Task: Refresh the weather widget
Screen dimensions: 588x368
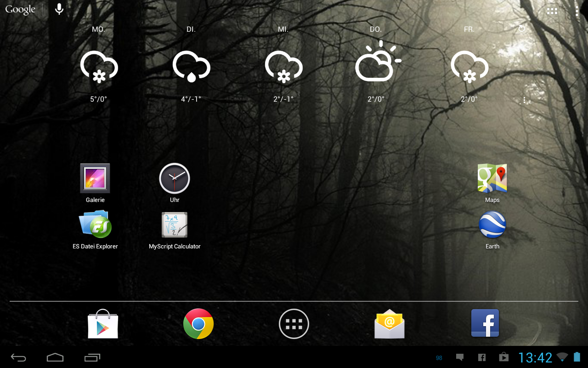Action: (x=522, y=29)
